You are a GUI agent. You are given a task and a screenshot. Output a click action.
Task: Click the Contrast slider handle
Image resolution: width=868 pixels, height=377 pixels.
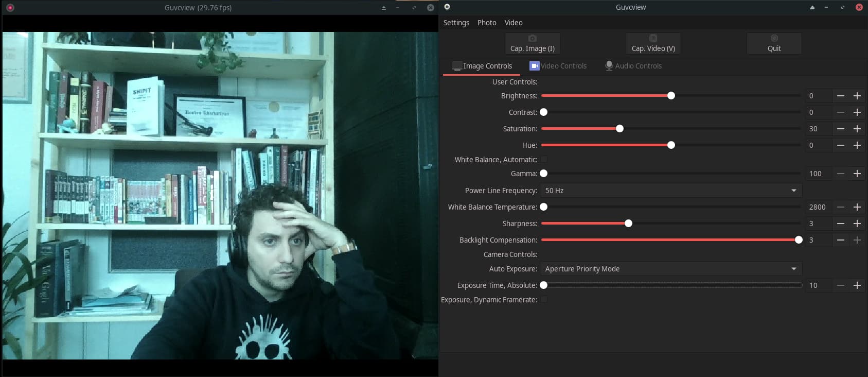point(543,112)
